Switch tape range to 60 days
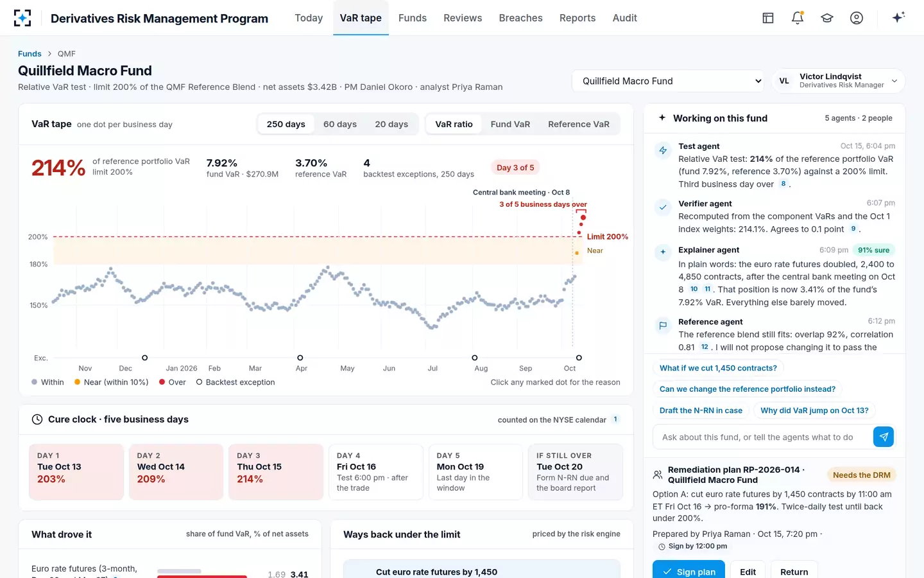Image resolution: width=924 pixels, height=578 pixels. point(340,124)
